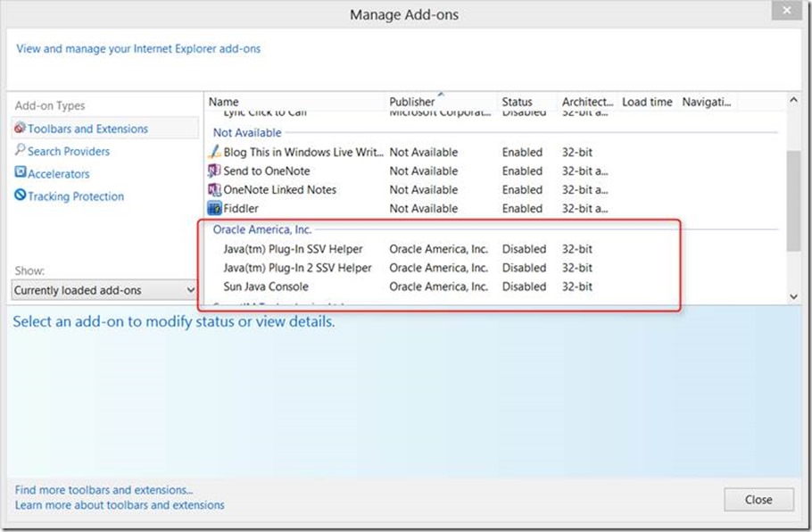Sort list by Navigation time column
This screenshot has height=532, width=812.
pos(707,102)
